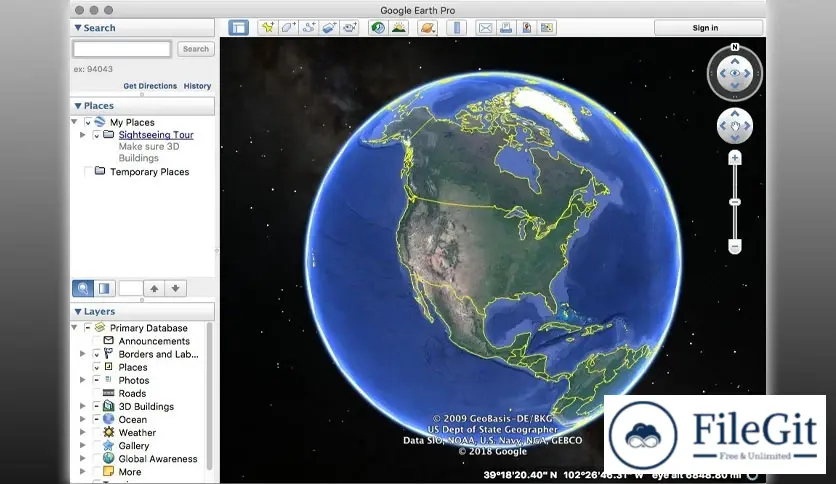Open the Get Directions link
The width and height of the screenshot is (836, 484).
click(x=150, y=86)
